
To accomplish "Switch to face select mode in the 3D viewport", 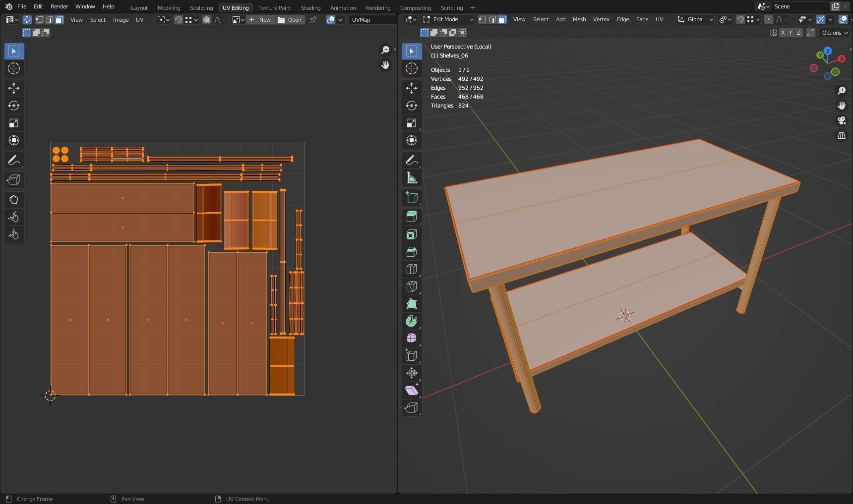I will pyautogui.click(x=502, y=19).
